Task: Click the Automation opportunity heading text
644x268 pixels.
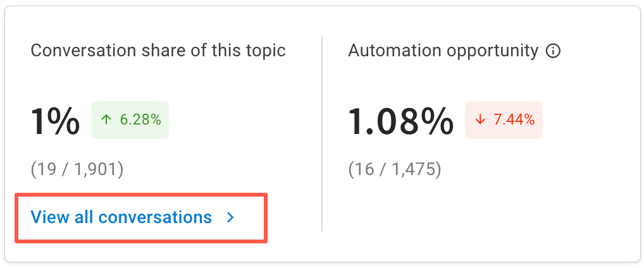Action: tap(443, 51)
